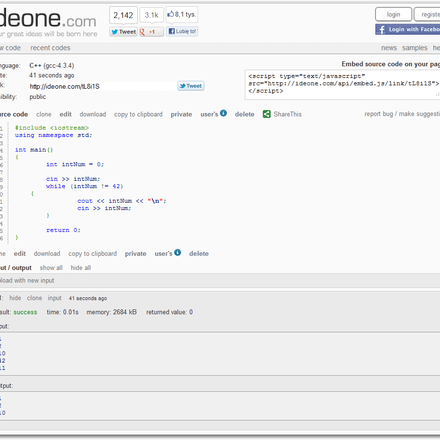Click the ShareThis text link
Image resolution: width=440 pixels, height=440 pixels.
coord(287,114)
